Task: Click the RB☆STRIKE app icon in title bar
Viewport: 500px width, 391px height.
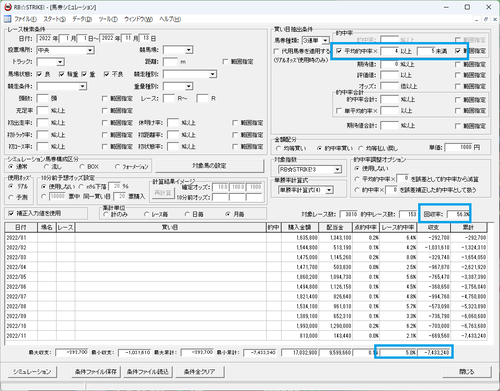Action: [8, 7]
